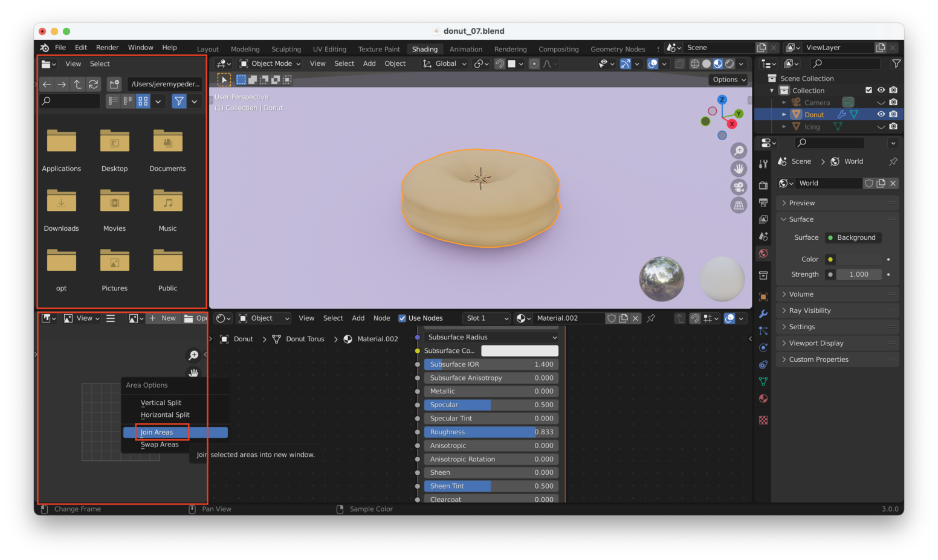Hide the Donut object in outliner
938x560 pixels.
(881, 114)
